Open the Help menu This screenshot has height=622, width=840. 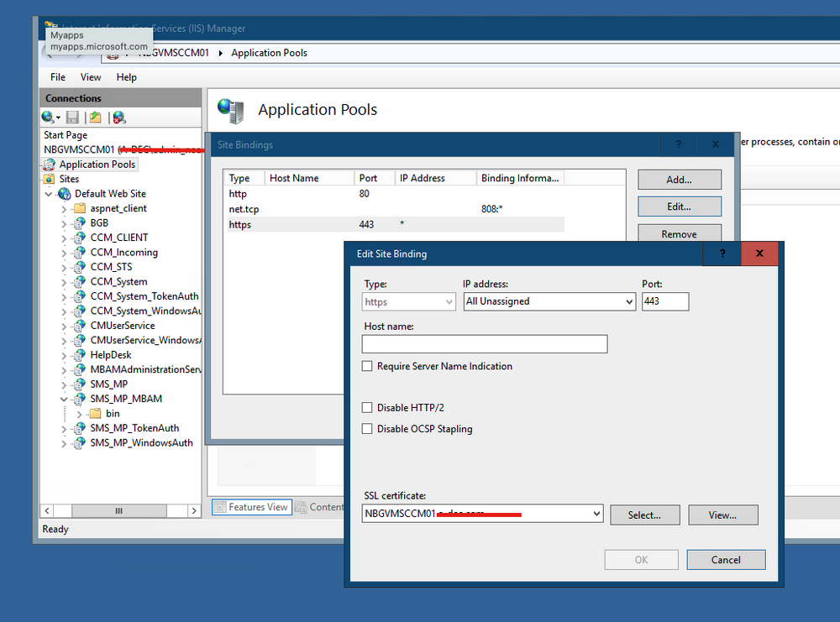(x=127, y=77)
